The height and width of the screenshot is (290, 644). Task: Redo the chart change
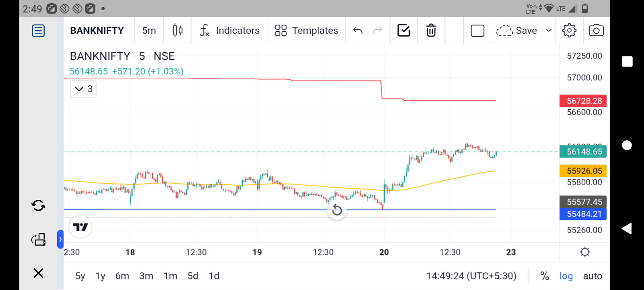377,31
